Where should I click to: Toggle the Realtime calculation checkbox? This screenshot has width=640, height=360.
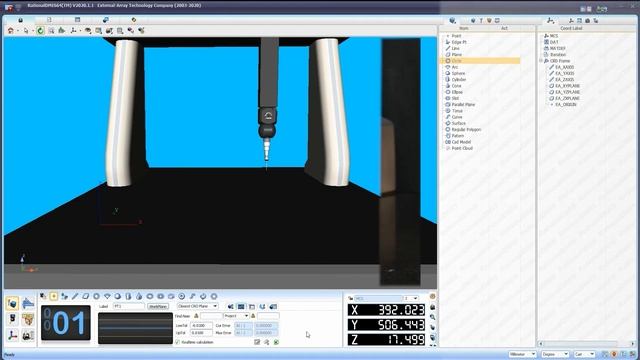177,342
